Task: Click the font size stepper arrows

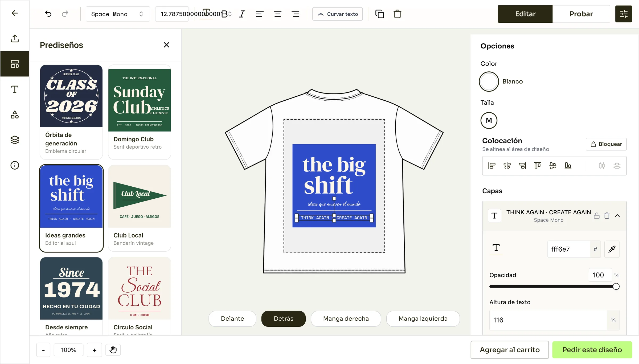Action: [x=230, y=14]
